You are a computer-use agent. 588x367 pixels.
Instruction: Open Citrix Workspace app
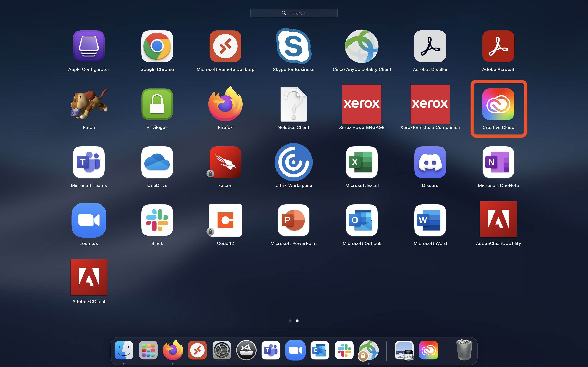click(293, 162)
